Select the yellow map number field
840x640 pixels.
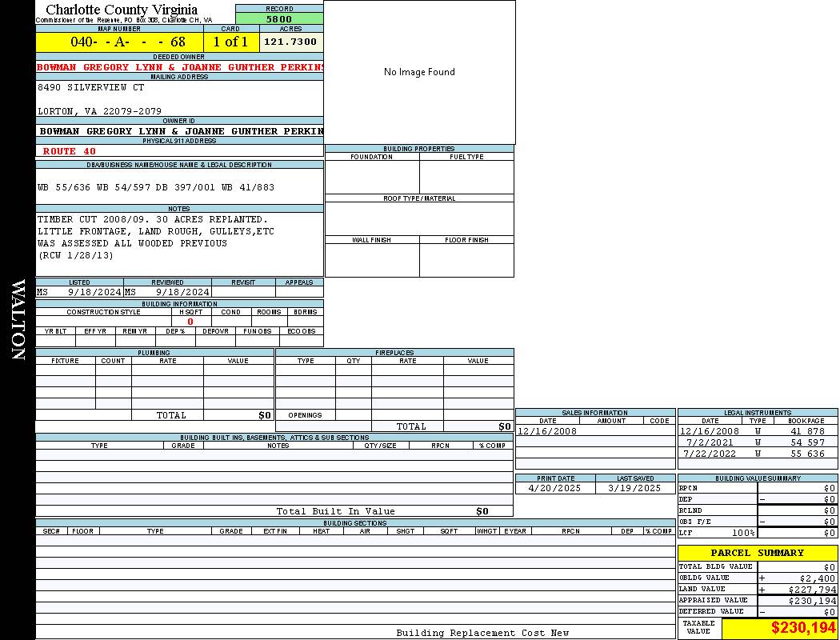(119, 42)
